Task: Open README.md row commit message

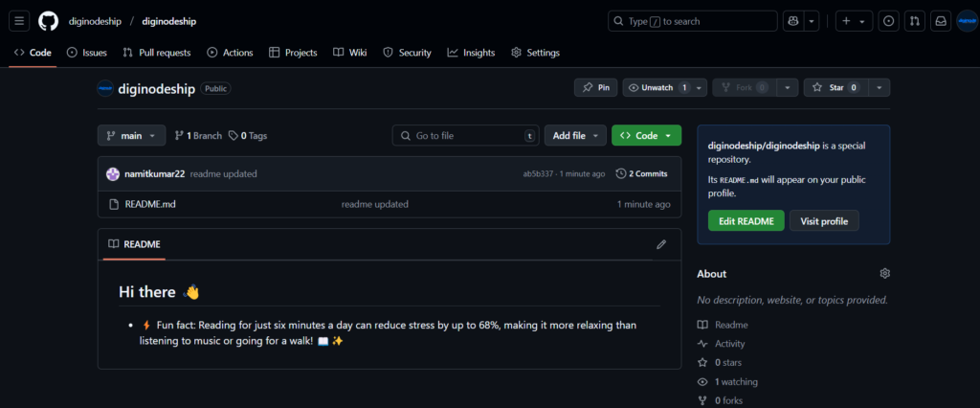Action: pyautogui.click(x=374, y=204)
